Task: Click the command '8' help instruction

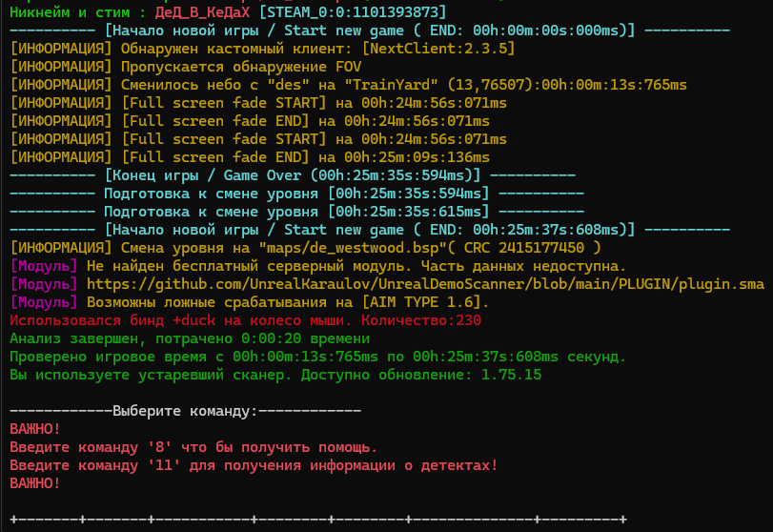Action: click(193, 447)
